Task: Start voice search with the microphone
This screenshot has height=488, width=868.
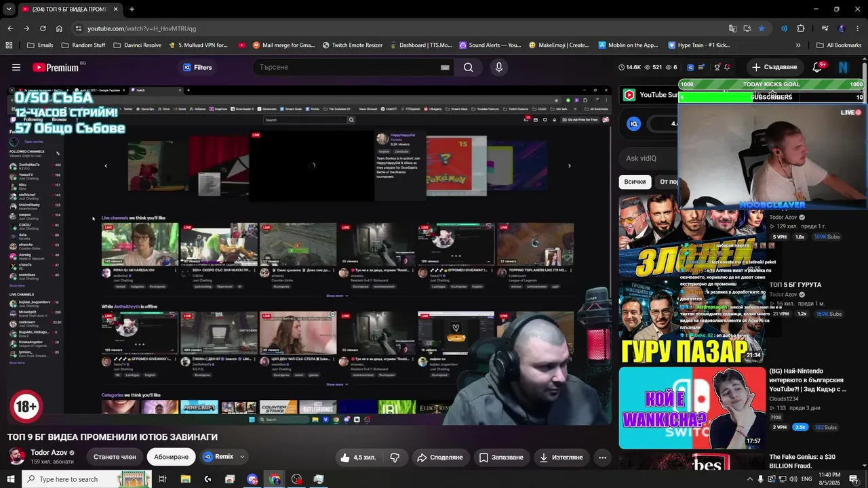Action: [499, 67]
